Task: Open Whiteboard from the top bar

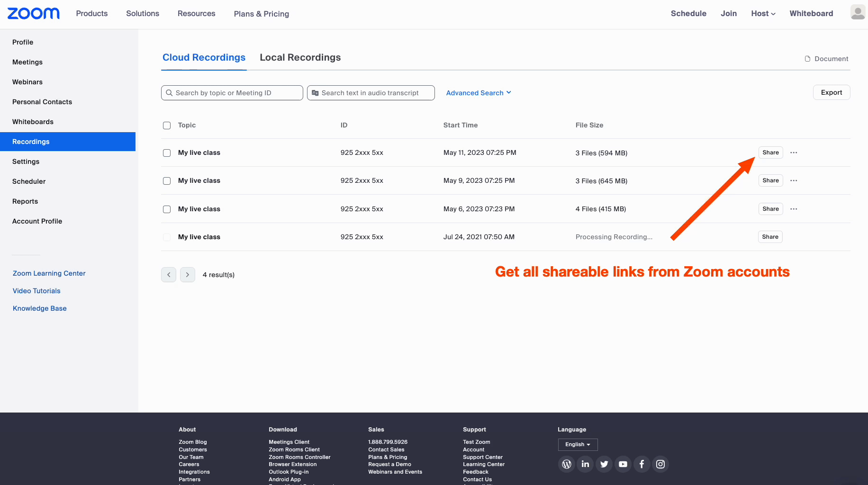Action: (811, 14)
